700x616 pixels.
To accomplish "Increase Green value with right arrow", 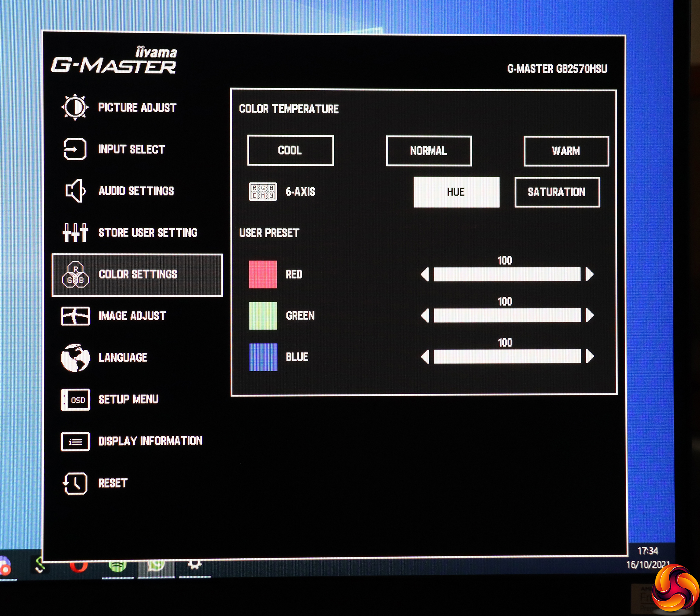I will [589, 316].
